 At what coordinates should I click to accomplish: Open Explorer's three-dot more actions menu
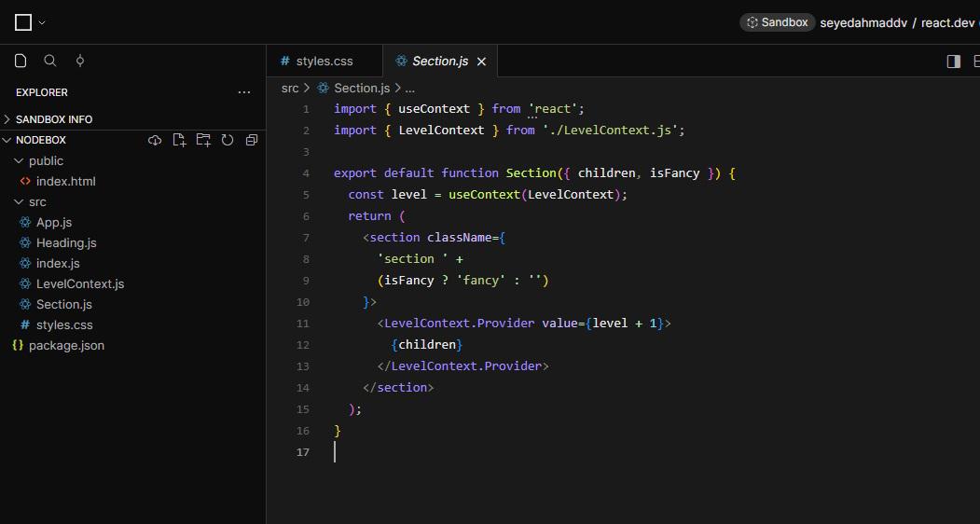click(244, 92)
